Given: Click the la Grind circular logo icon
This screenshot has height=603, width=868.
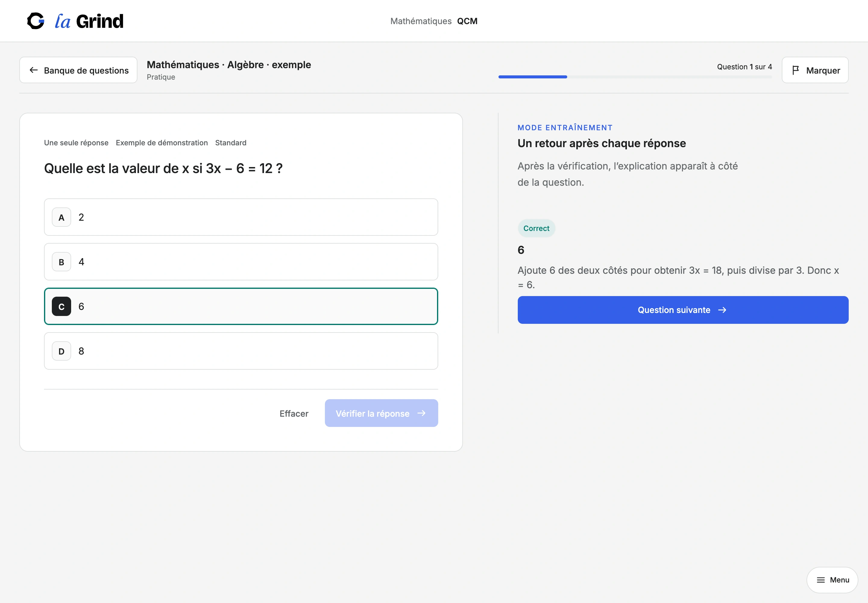Looking at the screenshot, I should [x=36, y=21].
